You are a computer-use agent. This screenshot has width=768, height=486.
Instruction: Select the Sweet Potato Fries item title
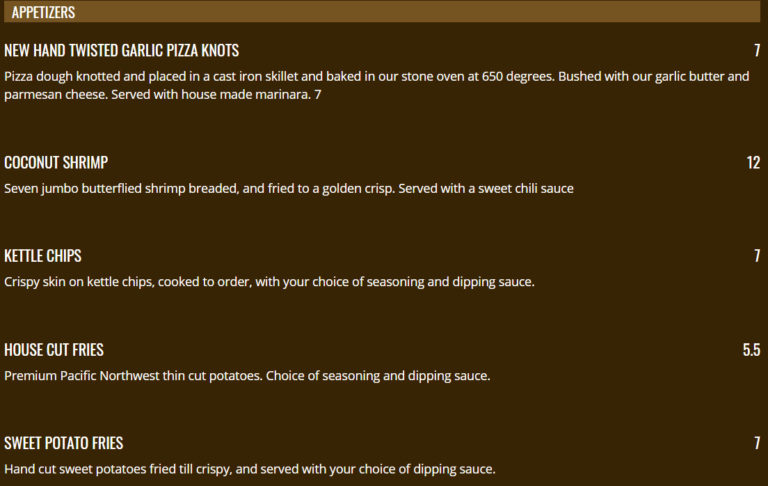click(64, 443)
